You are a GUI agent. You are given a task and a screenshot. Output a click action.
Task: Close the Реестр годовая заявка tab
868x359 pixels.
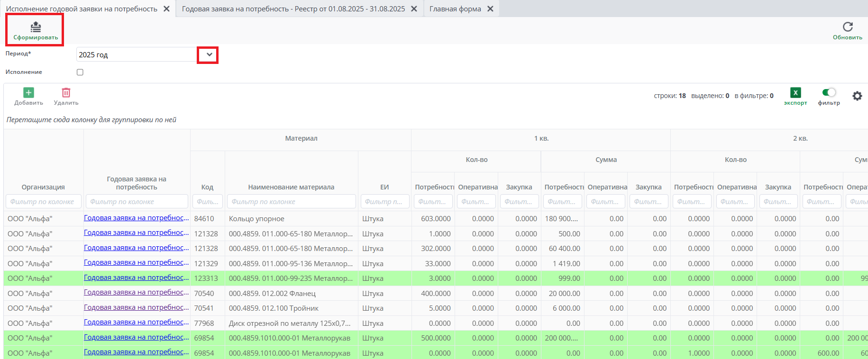[x=414, y=9]
